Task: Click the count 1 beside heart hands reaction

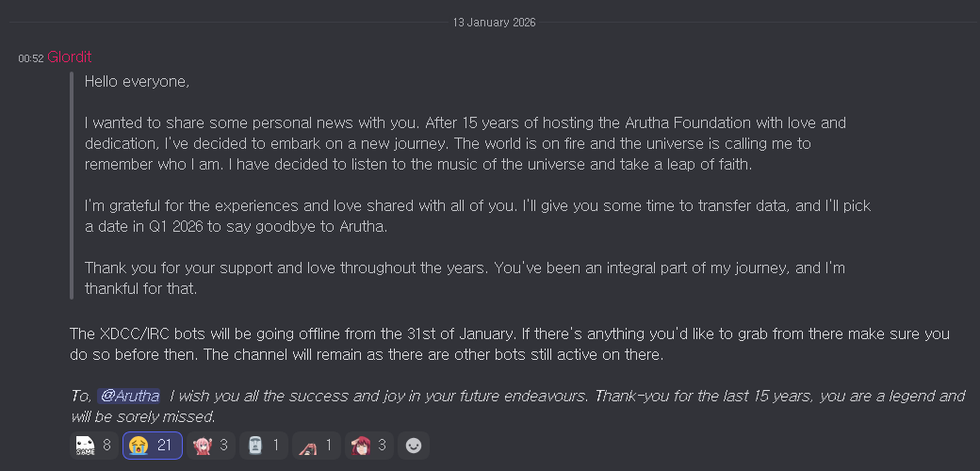Action: [328, 446]
